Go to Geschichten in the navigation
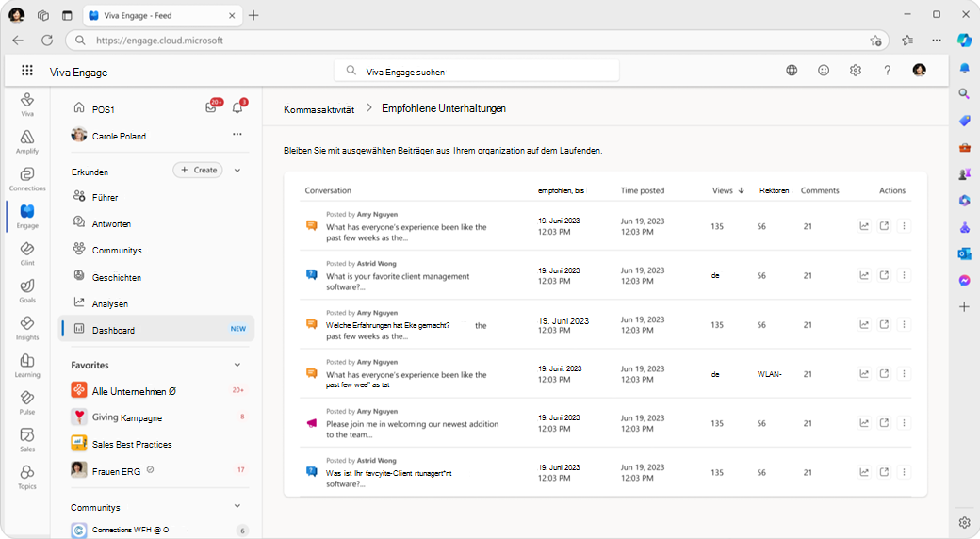This screenshot has height=539, width=980. (116, 277)
